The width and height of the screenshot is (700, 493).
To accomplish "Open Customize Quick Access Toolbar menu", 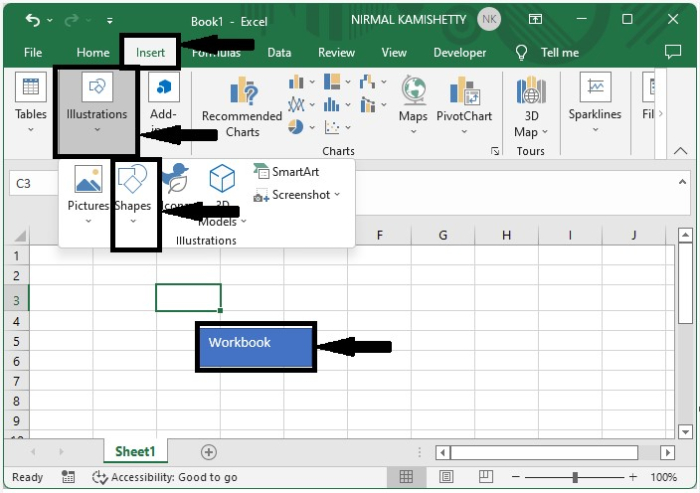I will 109,21.
